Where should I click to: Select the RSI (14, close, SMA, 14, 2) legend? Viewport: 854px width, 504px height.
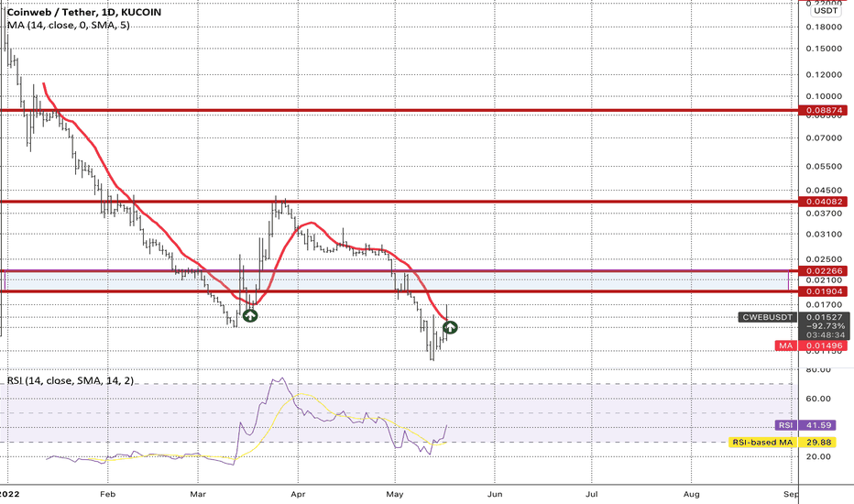coord(71,380)
